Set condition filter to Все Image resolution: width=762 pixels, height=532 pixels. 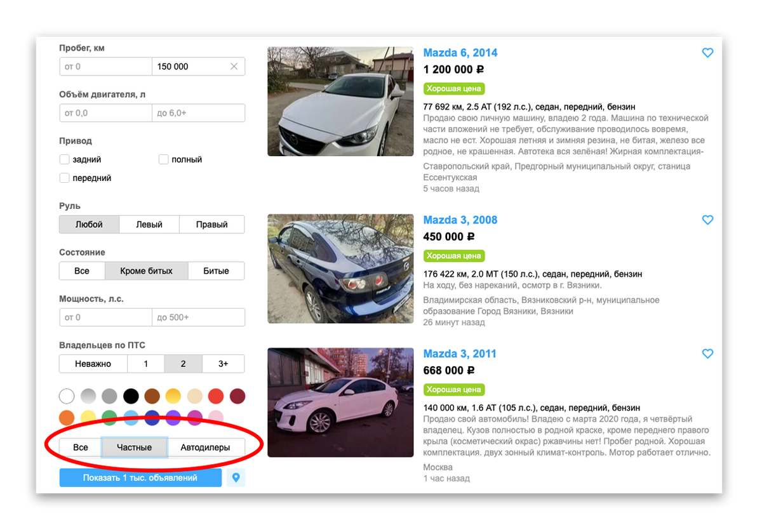click(x=82, y=270)
